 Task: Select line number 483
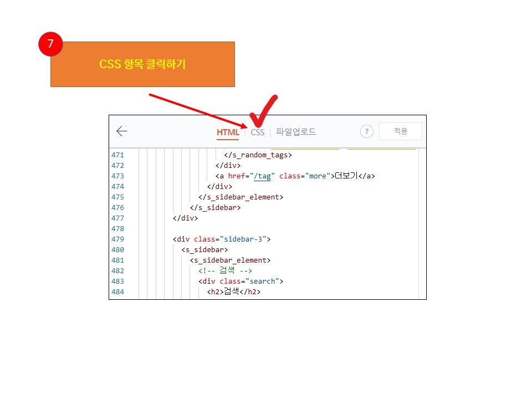pos(117,282)
